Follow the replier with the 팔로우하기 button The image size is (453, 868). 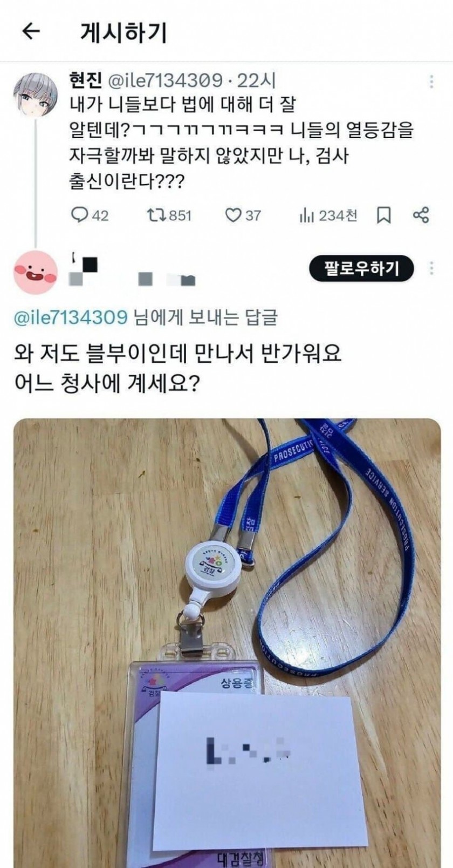(361, 268)
